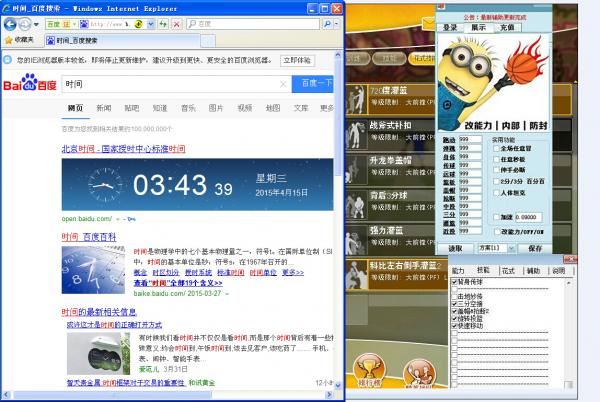Switch to 能力 tab in lower panel
This screenshot has height=402, width=600.
point(458,271)
